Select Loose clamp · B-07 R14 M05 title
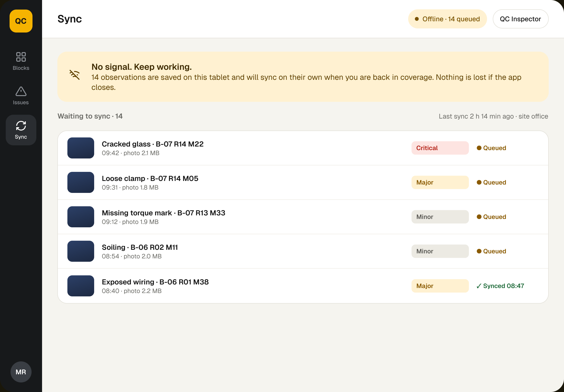The height and width of the screenshot is (392, 564). 150,178
